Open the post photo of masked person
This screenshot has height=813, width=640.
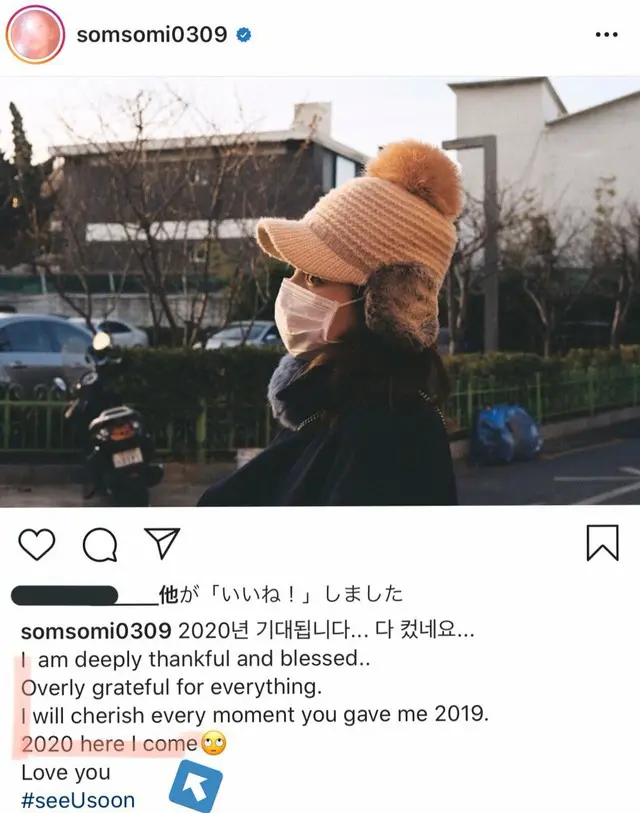(320, 291)
